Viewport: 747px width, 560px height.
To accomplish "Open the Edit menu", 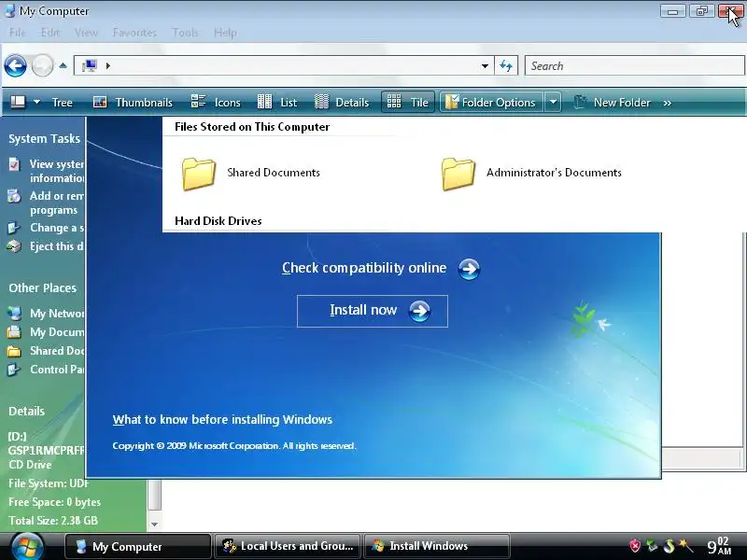I will point(50,33).
